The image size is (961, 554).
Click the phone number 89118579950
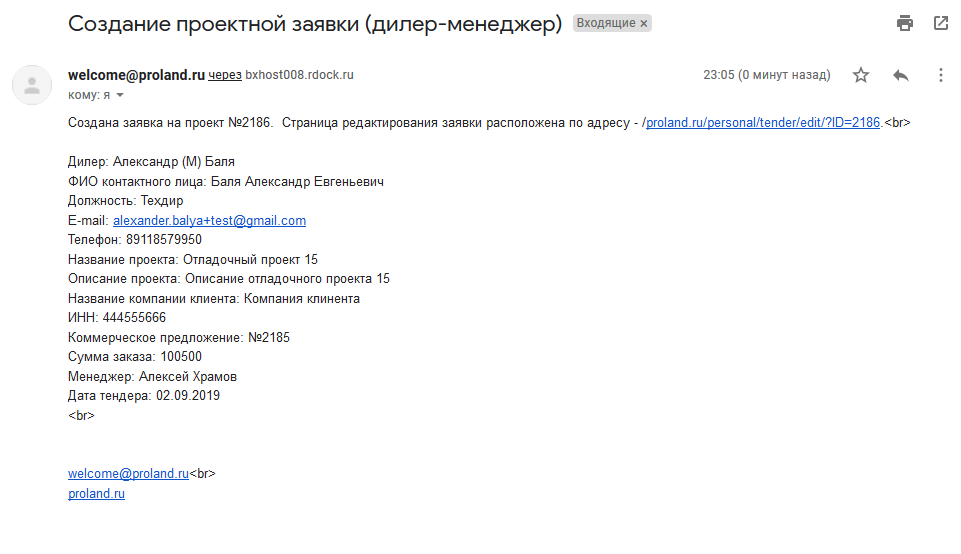pos(164,240)
